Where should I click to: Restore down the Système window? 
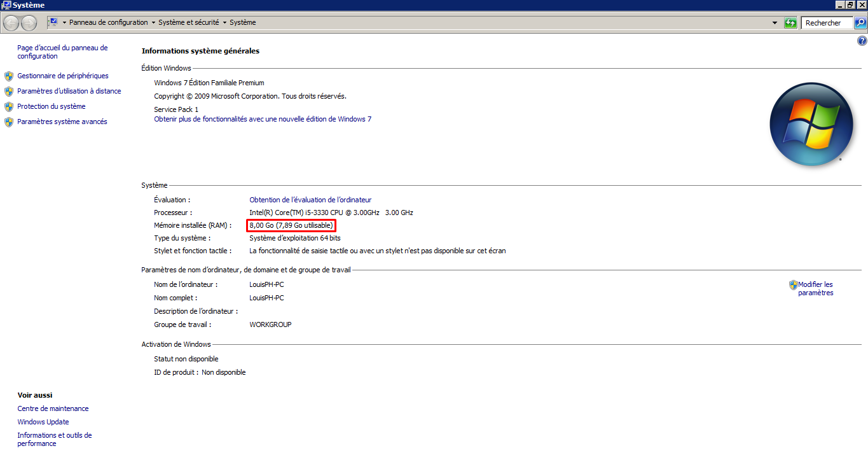(x=850, y=5)
